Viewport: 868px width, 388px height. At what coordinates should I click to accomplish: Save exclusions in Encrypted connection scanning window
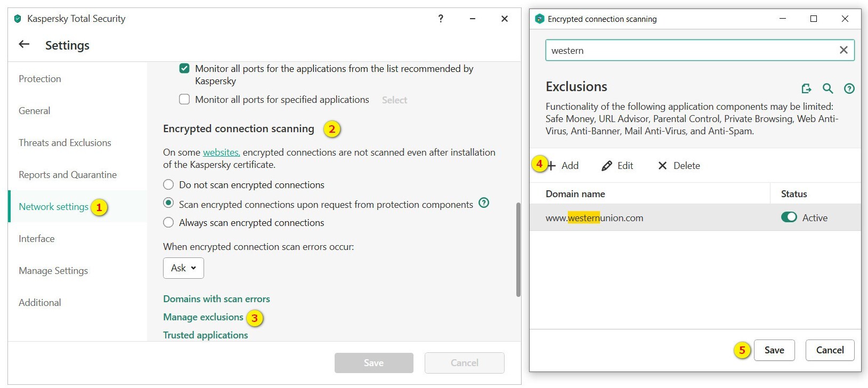(x=774, y=350)
